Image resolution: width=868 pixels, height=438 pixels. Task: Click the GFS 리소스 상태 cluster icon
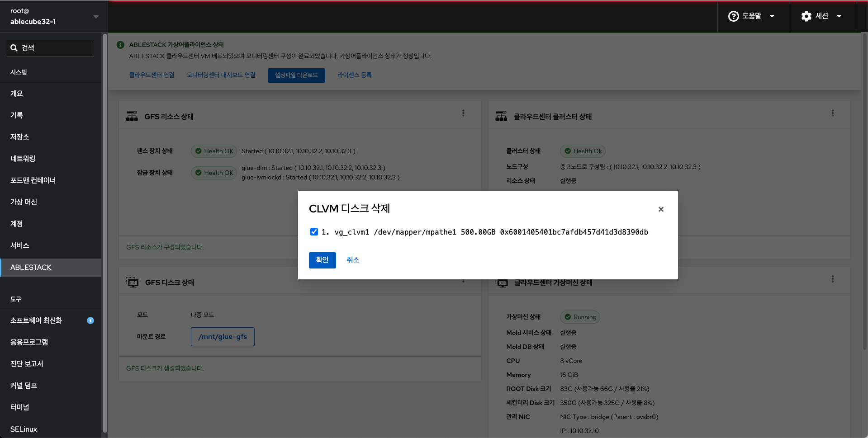pos(132,117)
